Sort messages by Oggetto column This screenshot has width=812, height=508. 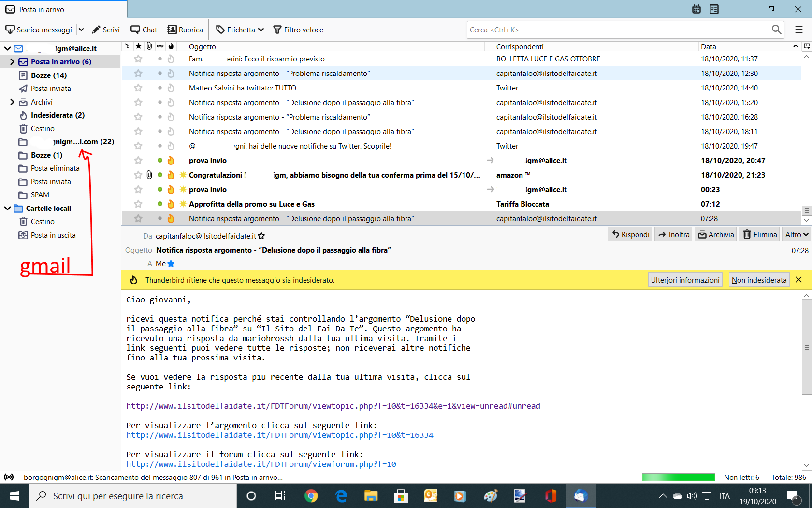pos(331,46)
